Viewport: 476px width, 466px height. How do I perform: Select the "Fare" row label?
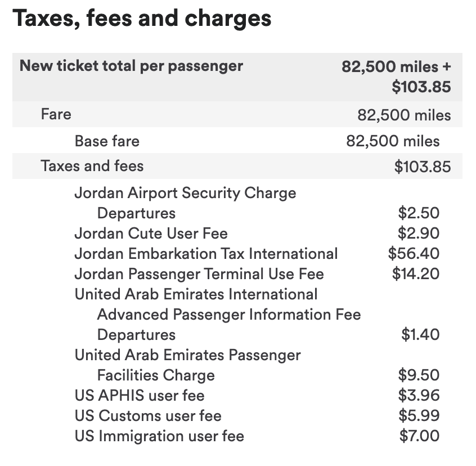(x=56, y=115)
